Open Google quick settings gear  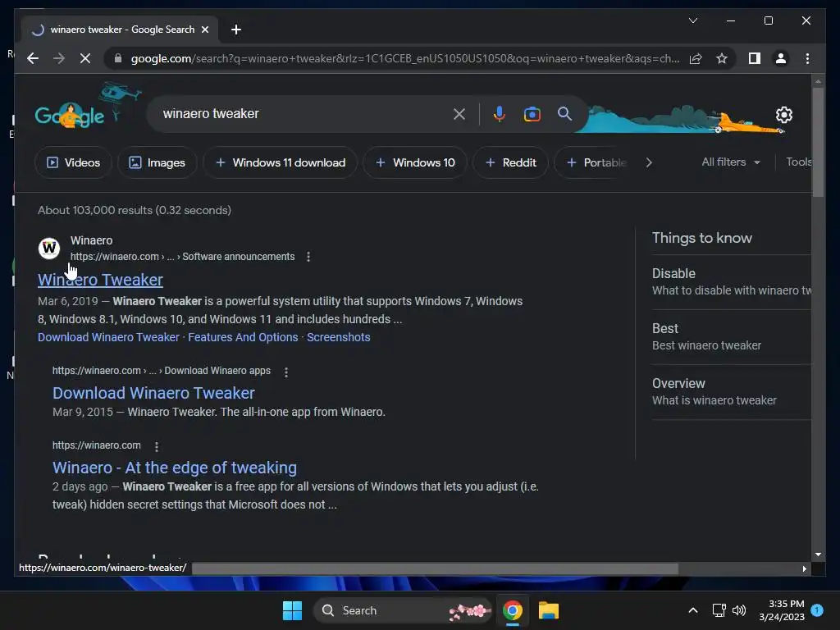point(783,115)
